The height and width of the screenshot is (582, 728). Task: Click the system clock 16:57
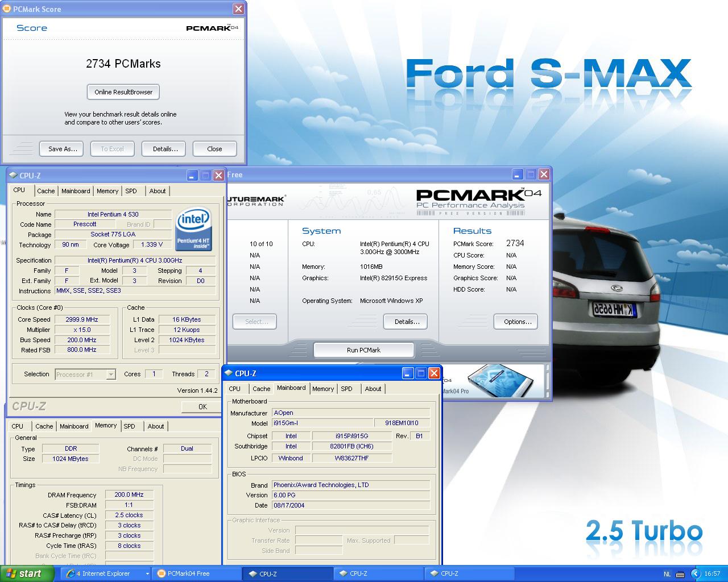pos(712,574)
